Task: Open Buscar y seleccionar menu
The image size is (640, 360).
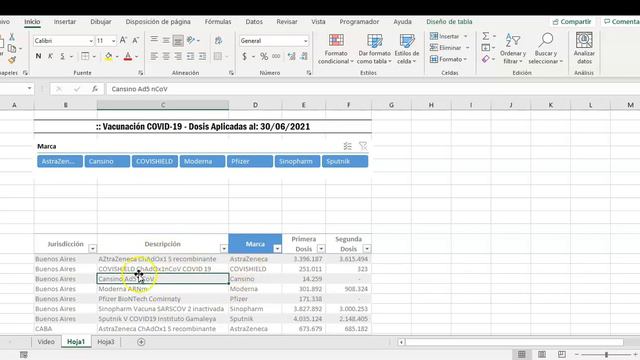Action: pos(546,49)
